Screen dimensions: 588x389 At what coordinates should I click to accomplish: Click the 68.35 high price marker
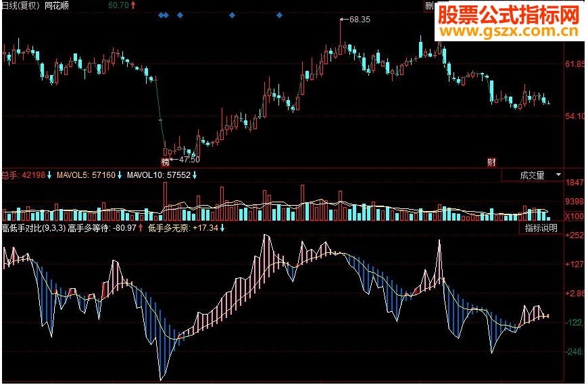(360, 20)
